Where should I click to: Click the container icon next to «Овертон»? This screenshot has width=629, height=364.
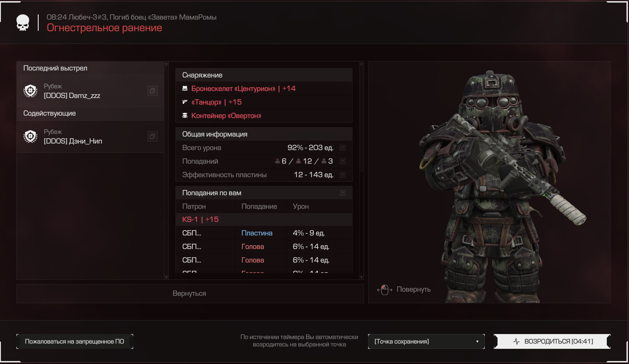click(x=185, y=116)
